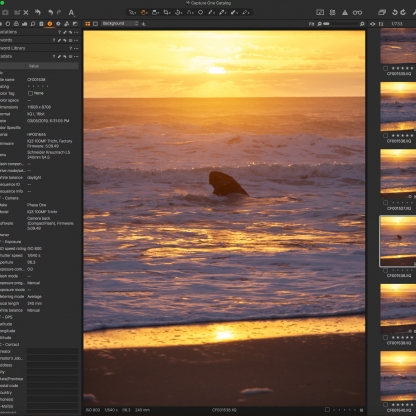Redo the last undone change
This screenshot has height=416, width=416.
[x=59, y=13]
